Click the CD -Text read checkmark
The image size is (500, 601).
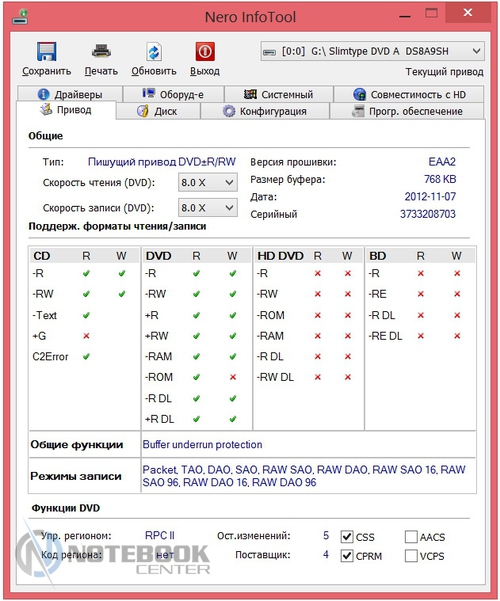click(86, 315)
